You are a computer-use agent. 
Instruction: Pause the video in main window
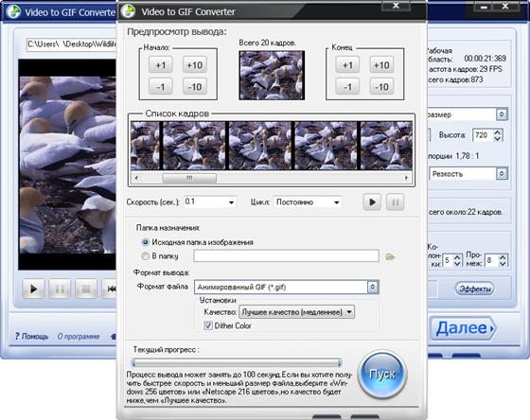pos(60,289)
